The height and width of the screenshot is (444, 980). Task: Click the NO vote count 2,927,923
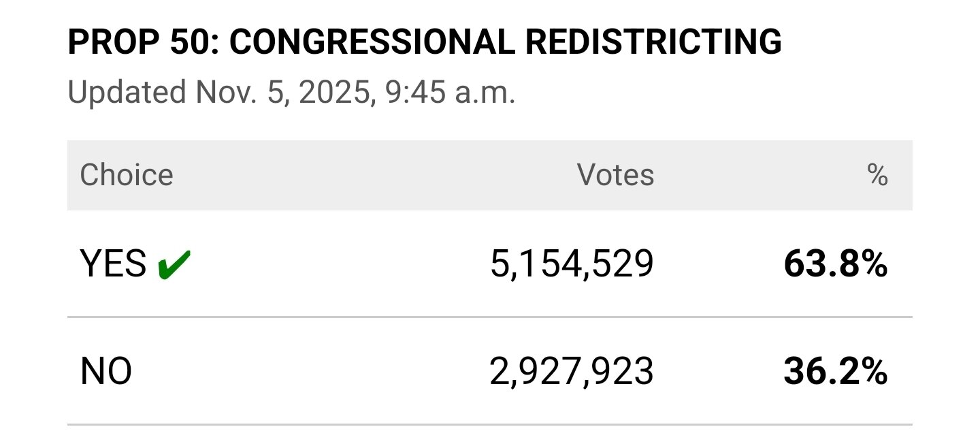pos(571,372)
